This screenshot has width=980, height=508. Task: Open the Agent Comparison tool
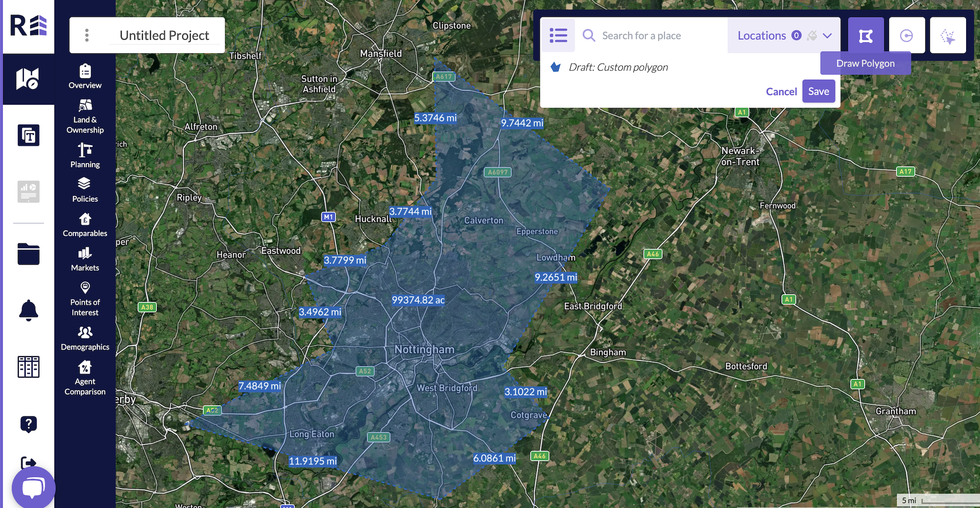(85, 378)
